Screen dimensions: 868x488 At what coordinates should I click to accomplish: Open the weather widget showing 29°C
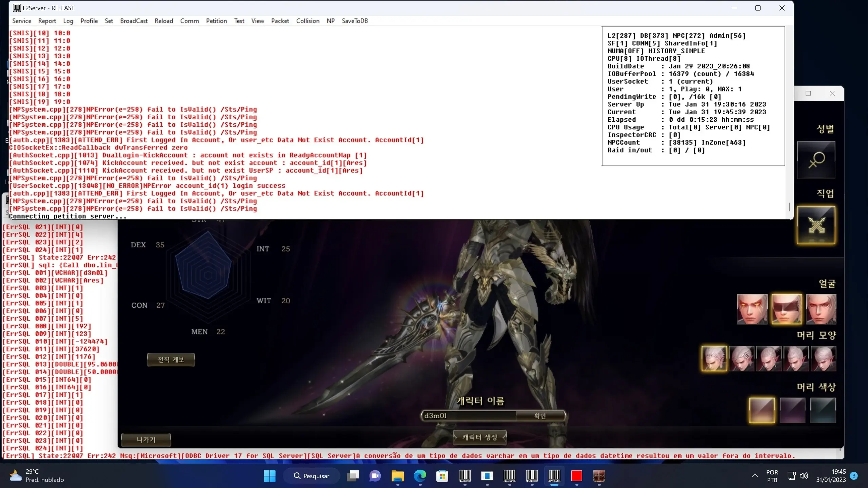[37, 476]
